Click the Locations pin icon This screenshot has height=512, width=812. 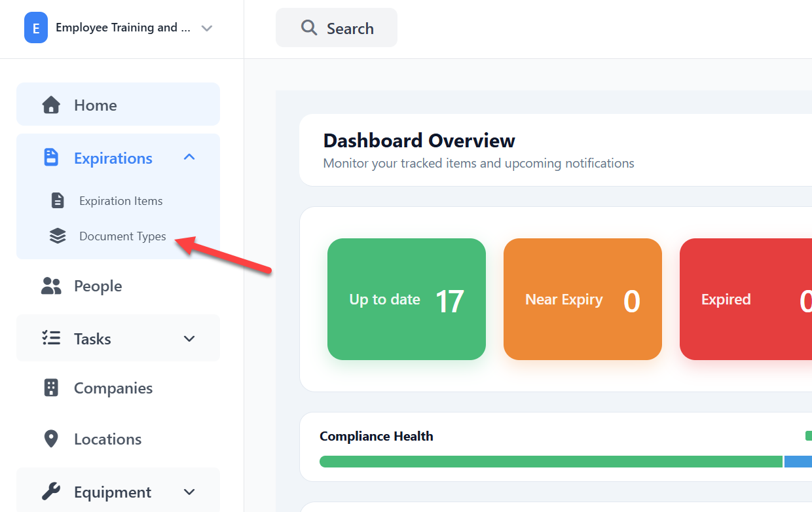[x=51, y=439]
